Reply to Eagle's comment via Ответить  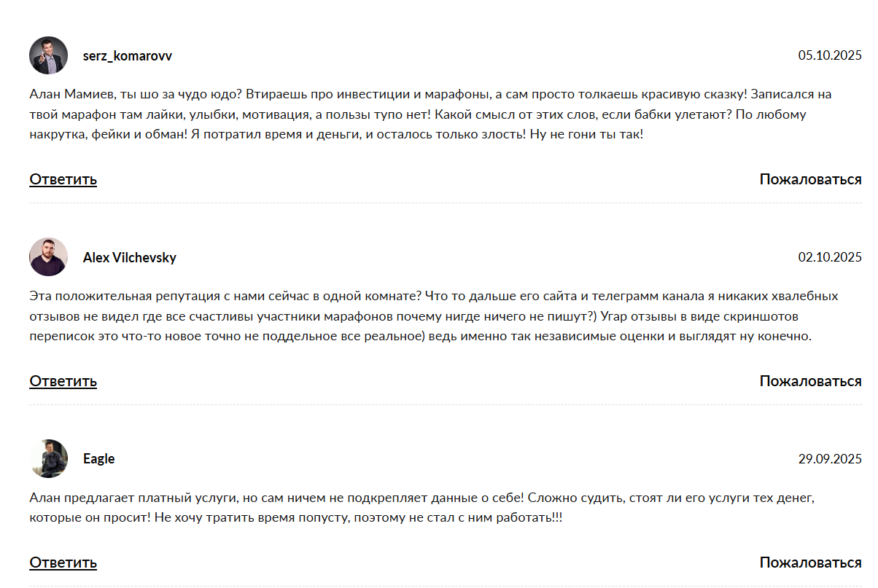(x=63, y=562)
